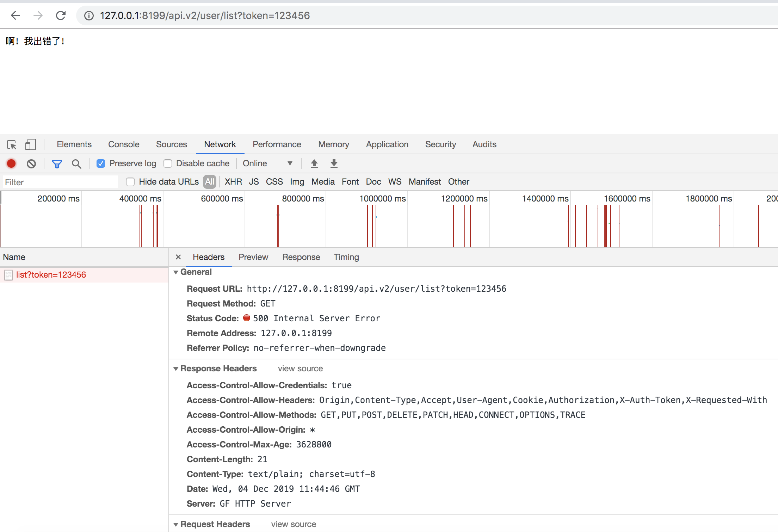Toggle the device toolbar icon

[x=30, y=144]
